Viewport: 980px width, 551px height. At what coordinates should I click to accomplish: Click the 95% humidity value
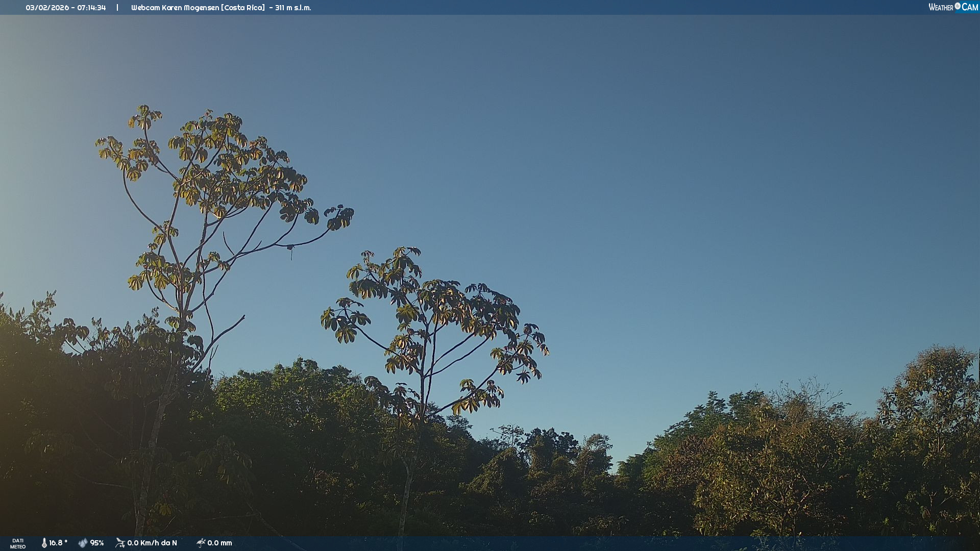click(x=97, y=543)
